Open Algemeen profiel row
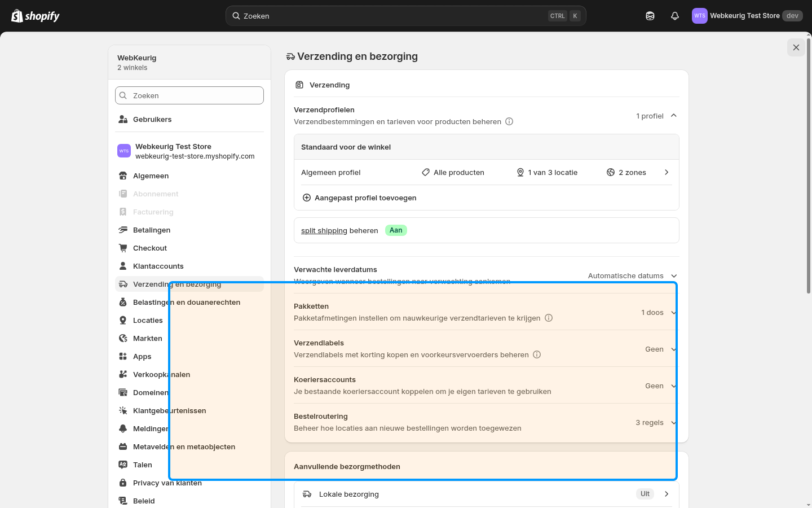The image size is (812, 508). [486, 172]
